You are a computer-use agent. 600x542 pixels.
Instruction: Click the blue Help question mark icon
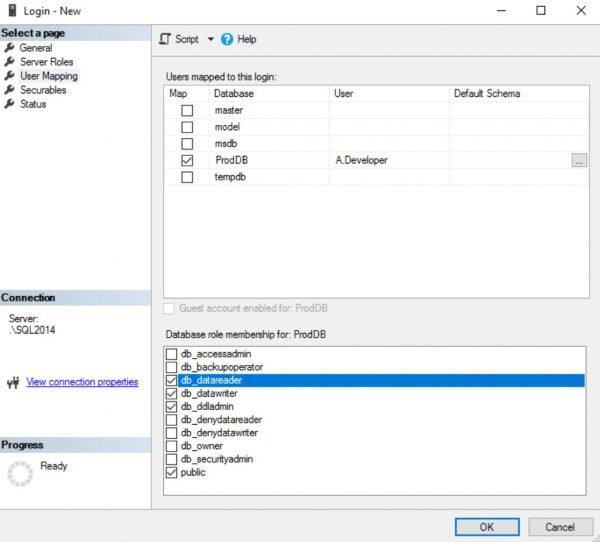tap(227, 39)
